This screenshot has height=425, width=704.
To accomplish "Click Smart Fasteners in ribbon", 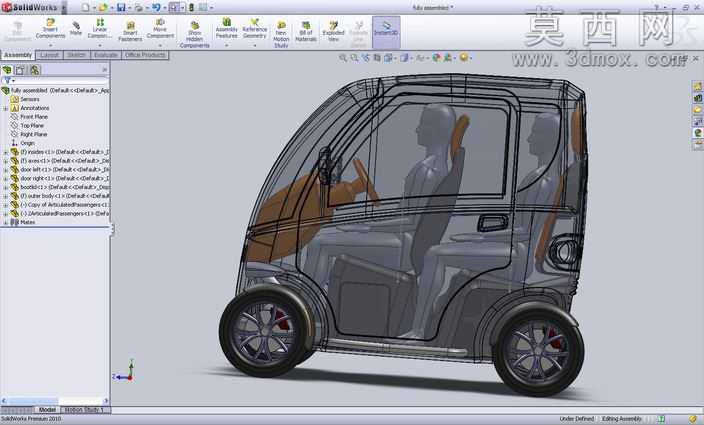I will point(130,31).
